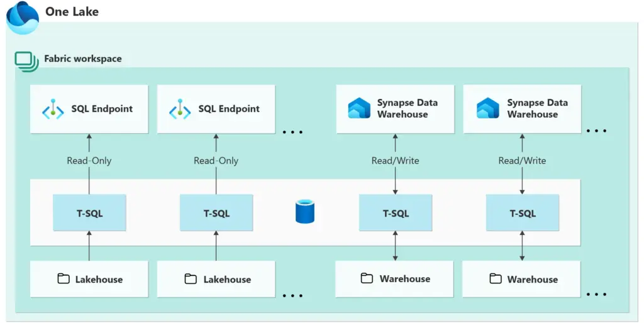Select the second Lakehouse box

(216, 279)
